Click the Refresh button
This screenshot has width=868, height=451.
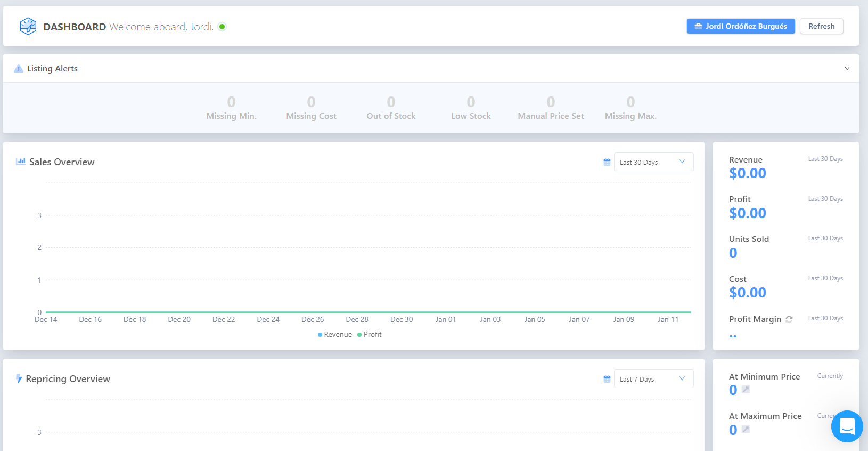click(821, 26)
